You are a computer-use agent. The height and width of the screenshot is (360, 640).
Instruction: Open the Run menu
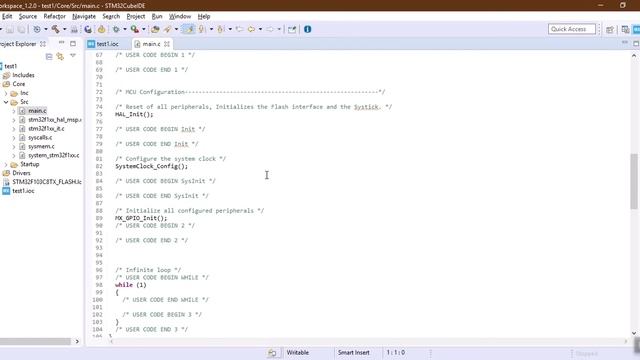pyautogui.click(x=157, y=16)
